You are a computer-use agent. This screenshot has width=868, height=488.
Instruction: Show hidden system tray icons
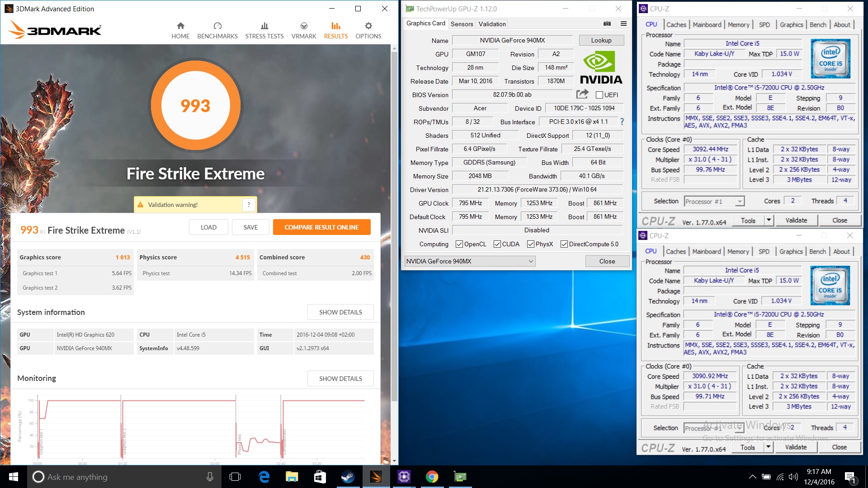pos(752,477)
